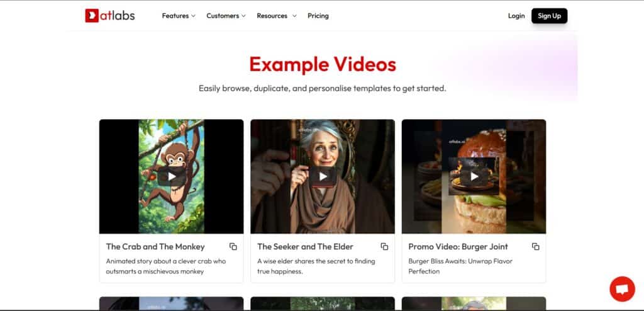This screenshot has width=644, height=311.
Task: Click the wise elder description text
Action: tap(316, 266)
